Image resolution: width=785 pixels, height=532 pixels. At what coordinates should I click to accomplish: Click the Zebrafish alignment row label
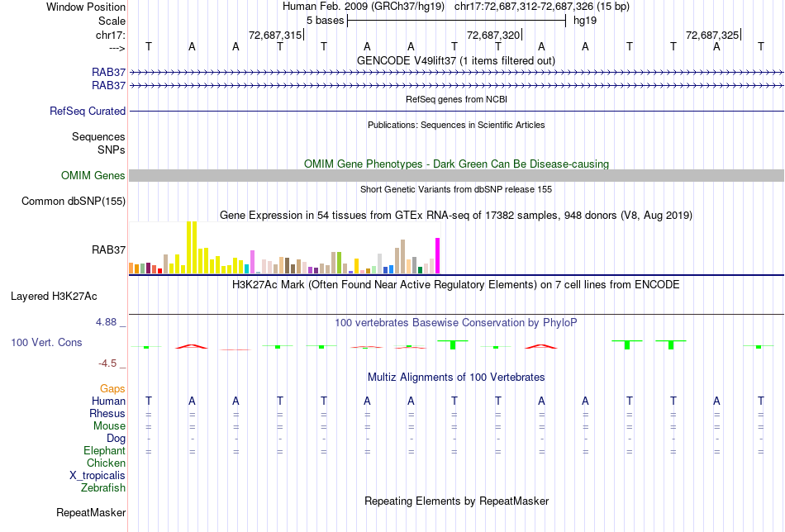[103, 487]
